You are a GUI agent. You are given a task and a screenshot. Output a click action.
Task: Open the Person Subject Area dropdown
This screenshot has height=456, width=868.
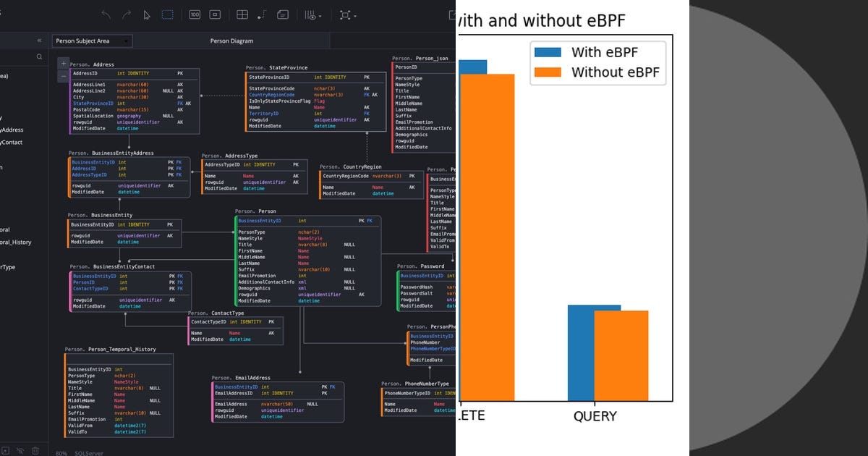coord(92,41)
